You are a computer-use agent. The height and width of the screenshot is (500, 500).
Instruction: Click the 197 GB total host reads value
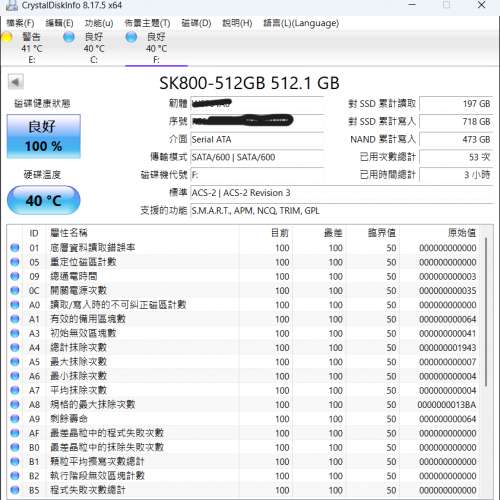coord(456,104)
